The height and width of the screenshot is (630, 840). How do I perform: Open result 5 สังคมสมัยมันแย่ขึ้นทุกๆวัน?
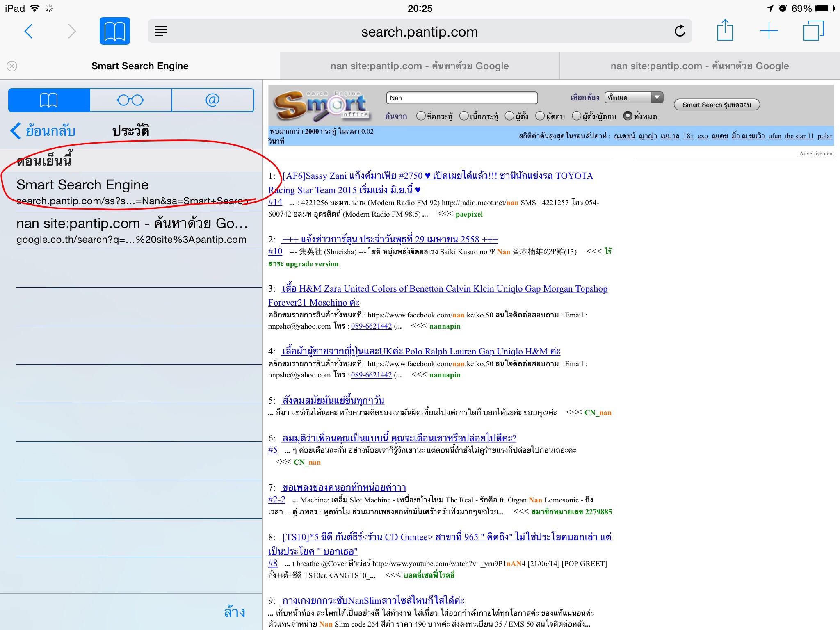[333, 400]
